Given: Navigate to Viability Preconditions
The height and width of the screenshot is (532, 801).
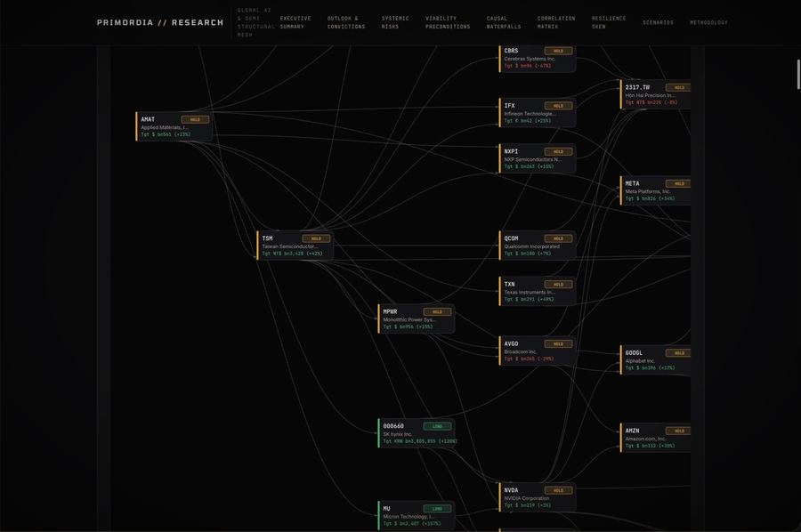Looking at the screenshot, I should click(x=448, y=22).
